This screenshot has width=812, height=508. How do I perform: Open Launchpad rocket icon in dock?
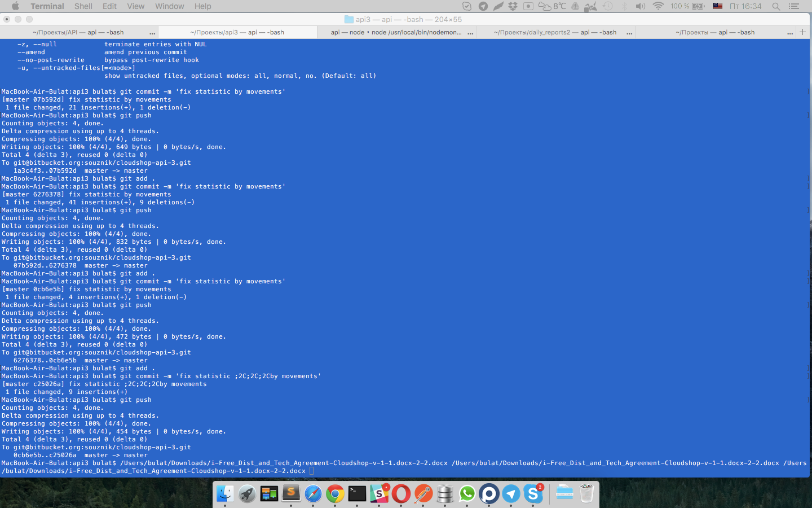point(247,494)
